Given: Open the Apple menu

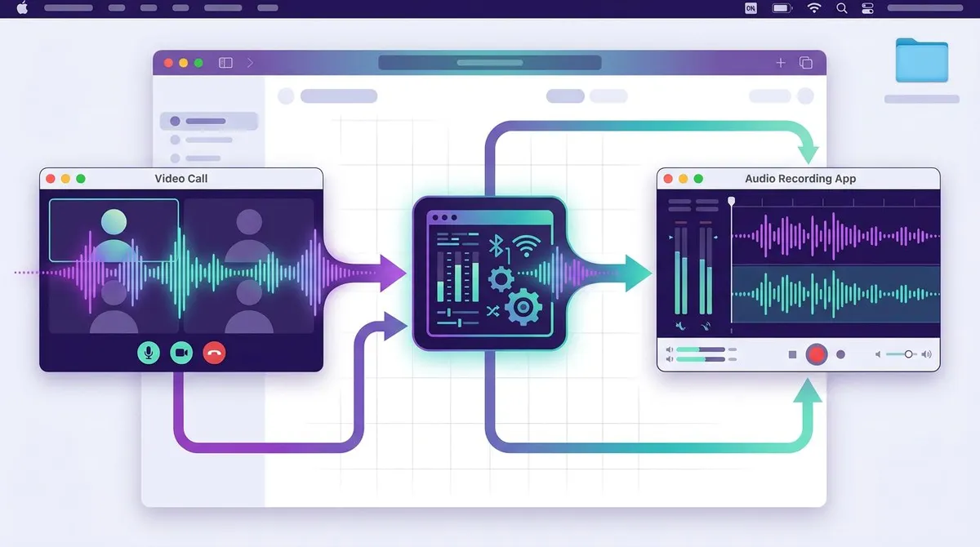Looking at the screenshot, I should [x=22, y=7].
